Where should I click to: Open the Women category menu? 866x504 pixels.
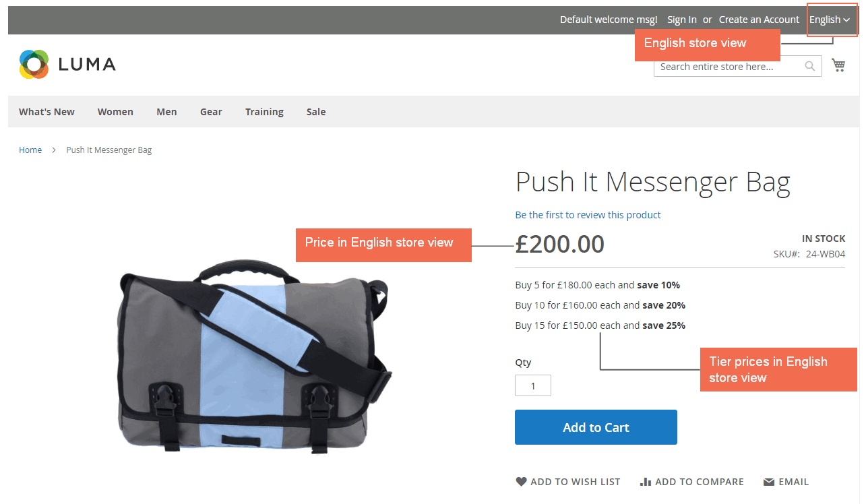(115, 112)
